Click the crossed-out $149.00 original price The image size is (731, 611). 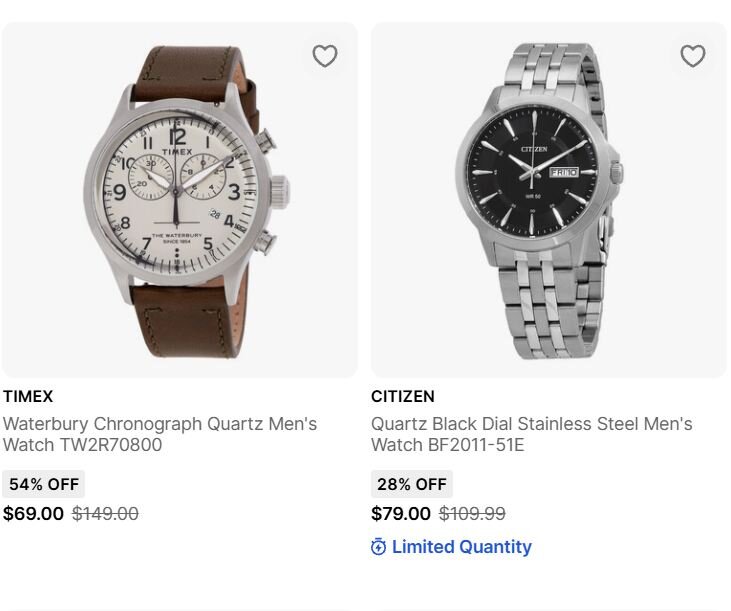tap(105, 514)
